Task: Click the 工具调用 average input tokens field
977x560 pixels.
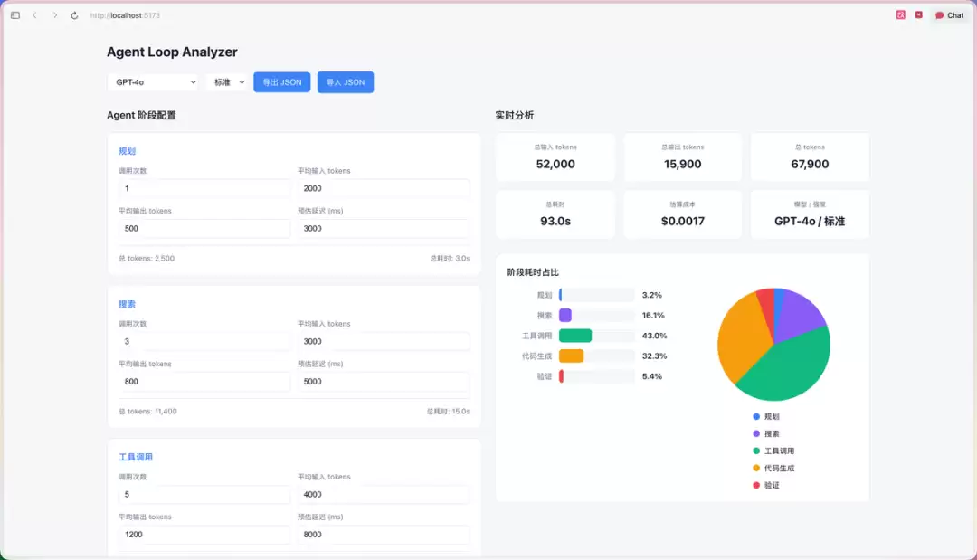Action: coord(384,495)
